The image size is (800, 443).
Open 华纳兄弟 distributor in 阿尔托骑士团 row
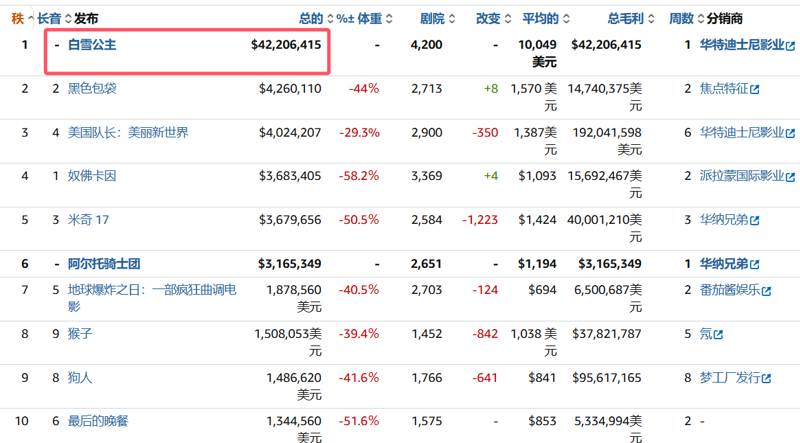click(x=724, y=264)
